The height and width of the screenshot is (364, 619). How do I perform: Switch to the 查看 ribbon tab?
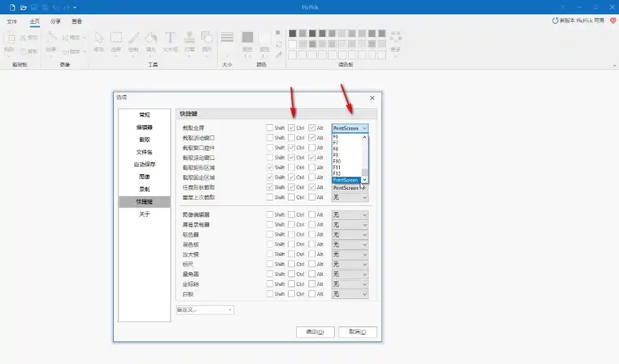click(77, 21)
